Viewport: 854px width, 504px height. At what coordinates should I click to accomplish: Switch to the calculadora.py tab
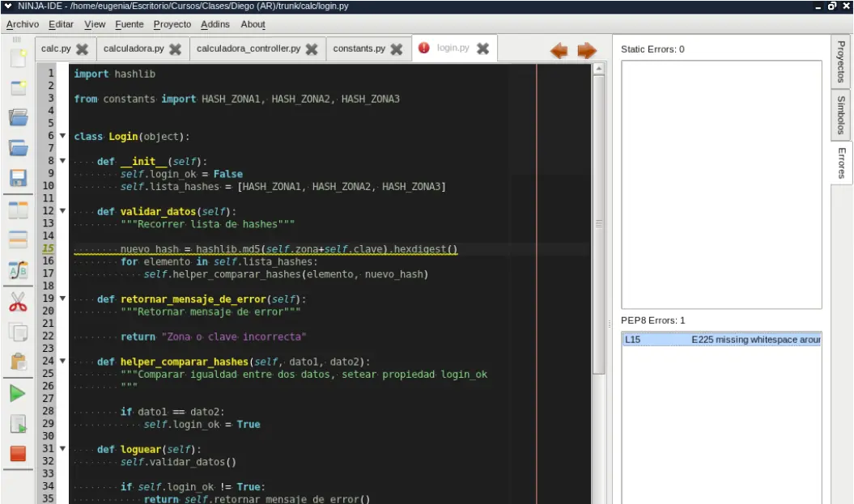click(134, 49)
